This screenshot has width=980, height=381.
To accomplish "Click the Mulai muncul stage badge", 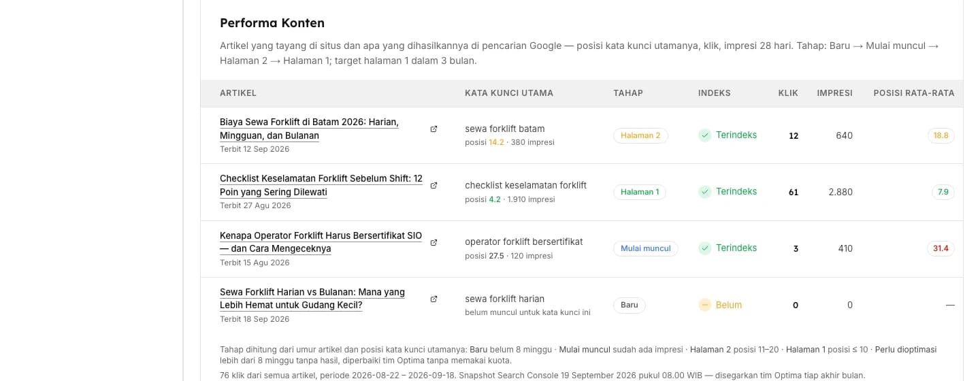I will pyautogui.click(x=646, y=248).
